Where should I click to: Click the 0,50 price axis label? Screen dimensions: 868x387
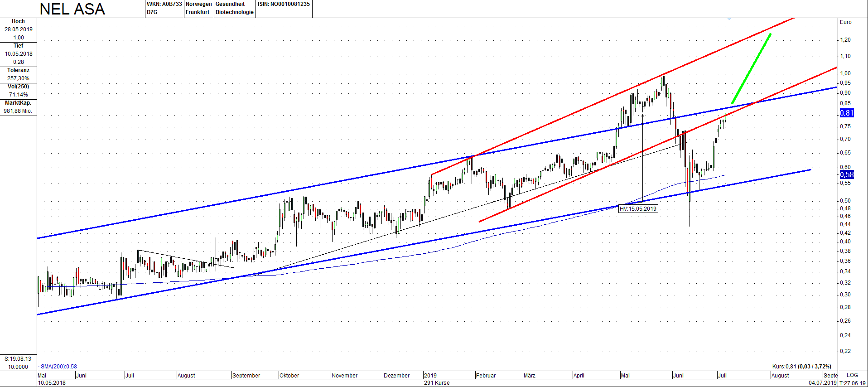[x=845, y=201]
